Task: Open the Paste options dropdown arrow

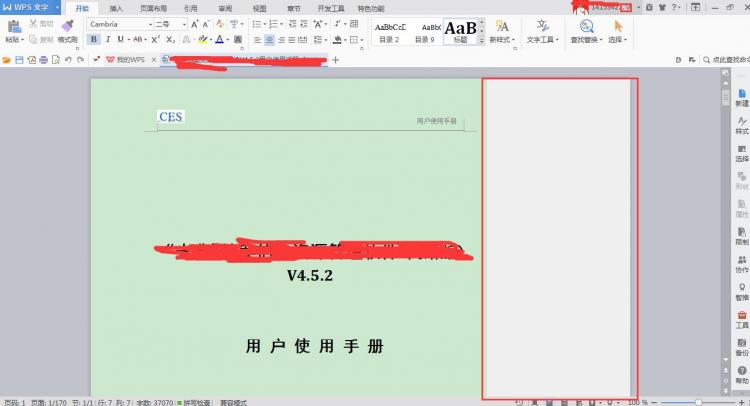Action: pos(22,40)
